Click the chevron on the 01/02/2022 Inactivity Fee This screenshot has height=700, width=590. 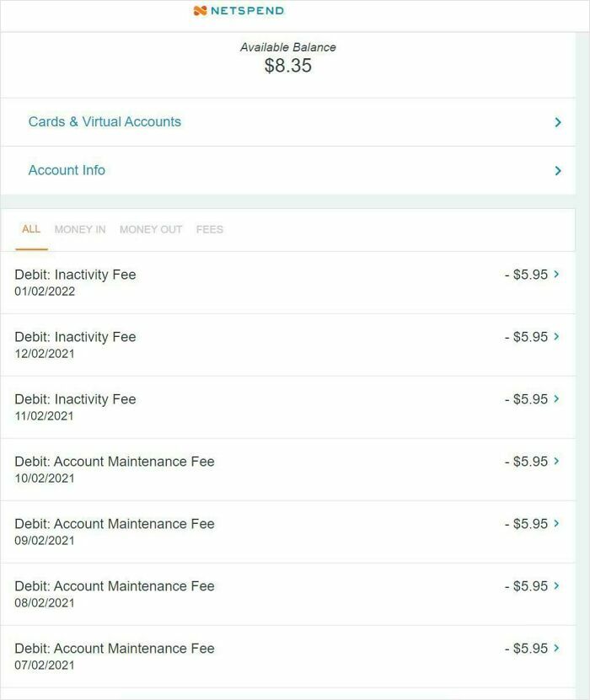point(556,274)
